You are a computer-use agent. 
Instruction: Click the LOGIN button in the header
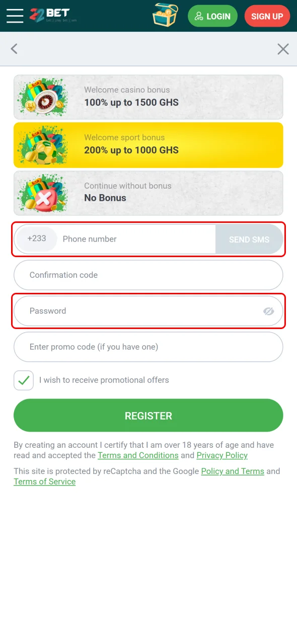point(212,16)
